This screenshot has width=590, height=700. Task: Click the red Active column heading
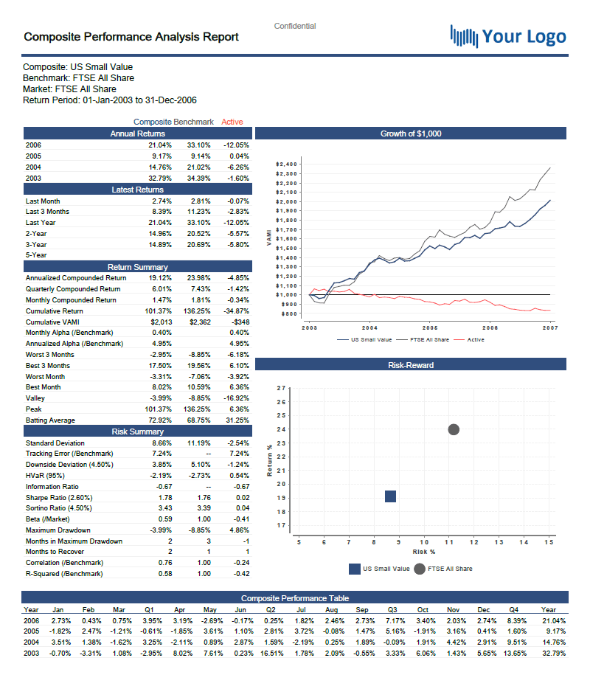[232, 122]
